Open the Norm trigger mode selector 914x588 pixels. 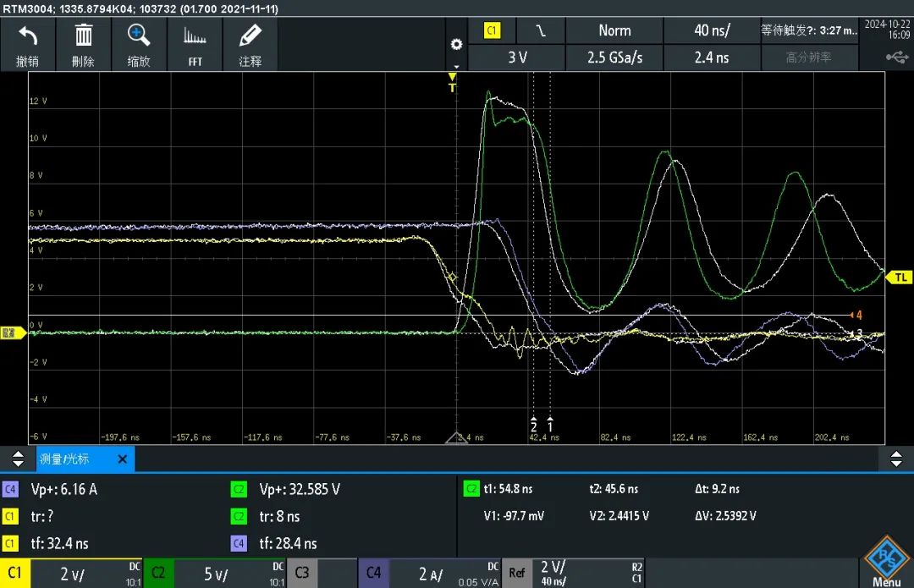tap(614, 30)
